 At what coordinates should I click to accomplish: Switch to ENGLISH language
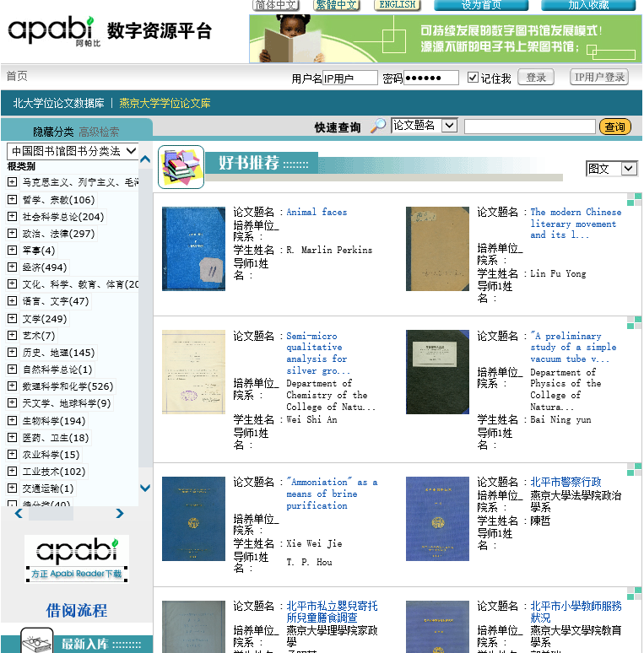(398, 5)
